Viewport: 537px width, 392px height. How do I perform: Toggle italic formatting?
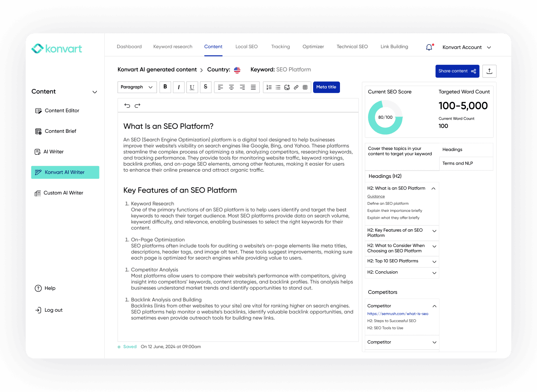[x=178, y=87]
